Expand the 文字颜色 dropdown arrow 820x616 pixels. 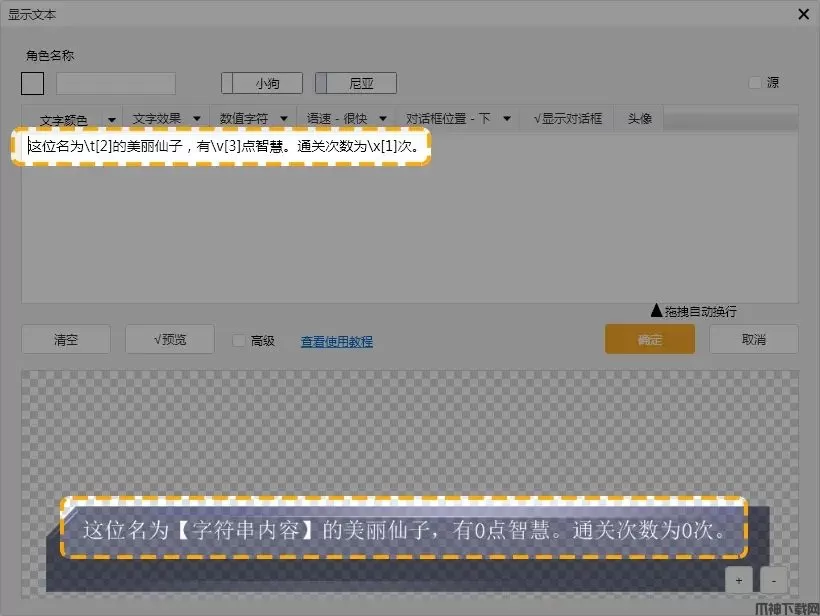click(x=111, y=120)
